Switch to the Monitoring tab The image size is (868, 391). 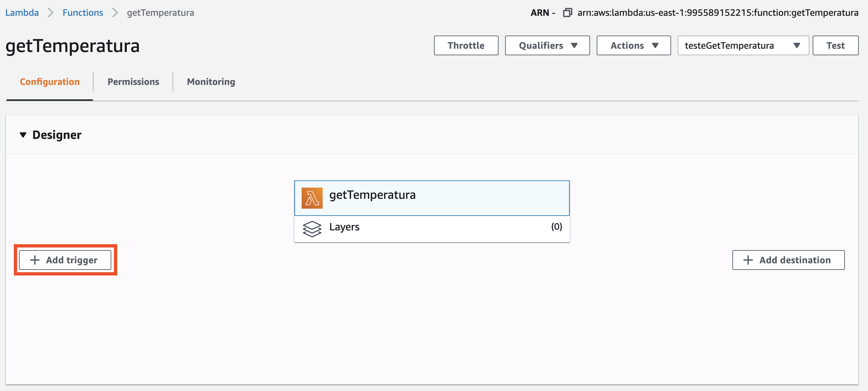(x=211, y=82)
